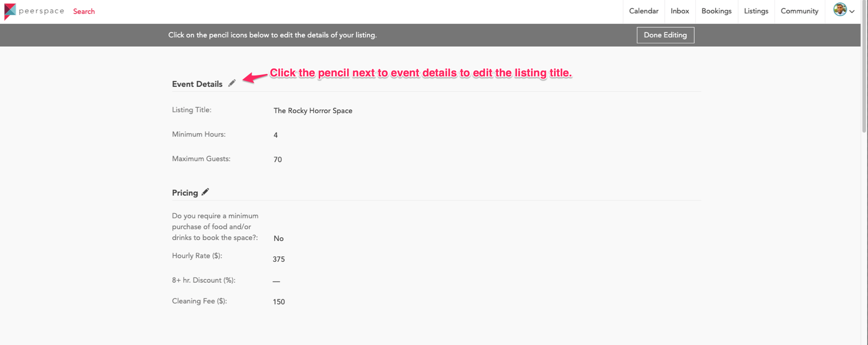Viewport: 868px width, 345px height.
Task: Navigate to Listings
Action: (756, 11)
